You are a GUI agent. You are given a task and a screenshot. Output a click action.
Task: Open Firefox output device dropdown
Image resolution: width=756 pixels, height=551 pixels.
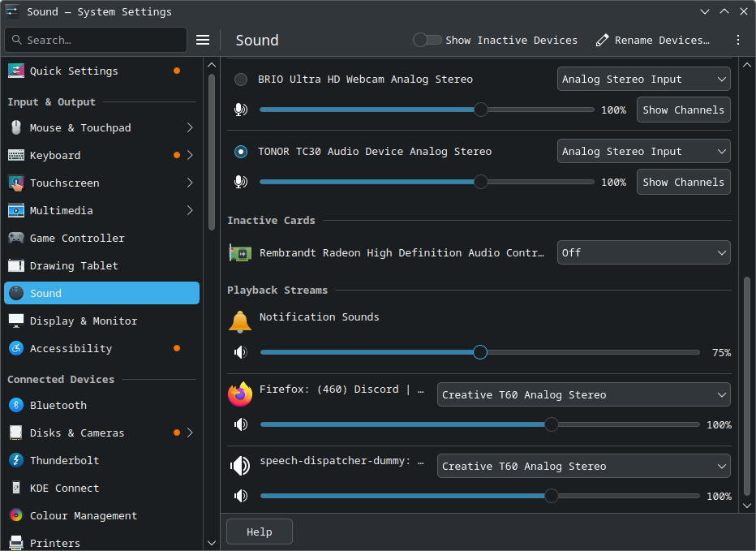(x=583, y=394)
